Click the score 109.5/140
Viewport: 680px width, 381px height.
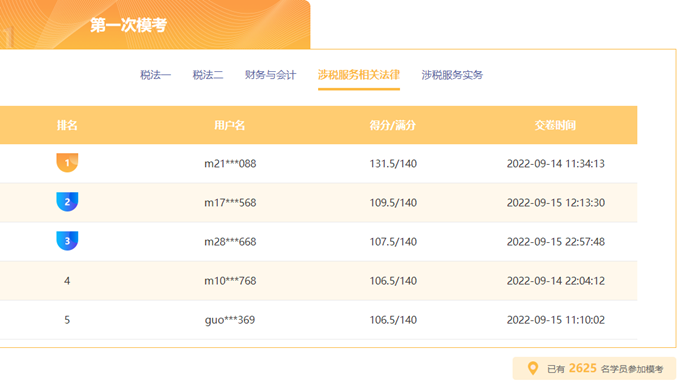pyautogui.click(x=393, y=203)
